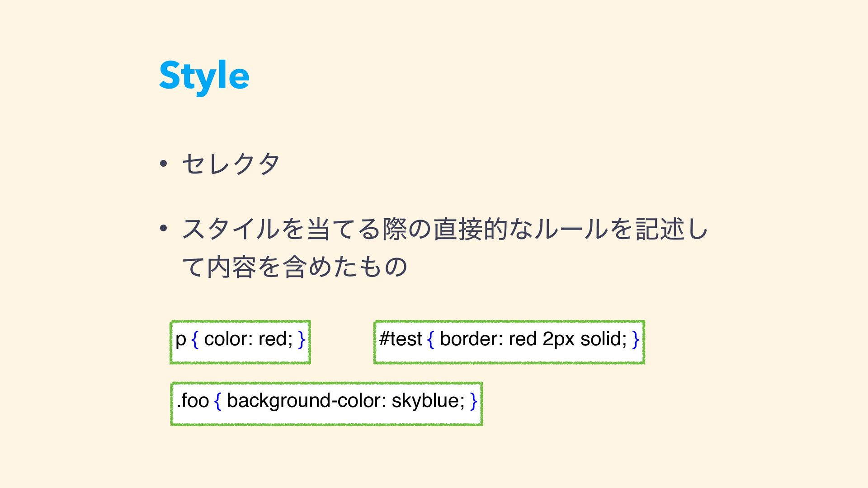The width and height of the screenshot is (868, 488).
Task: Select the セレクタ bullet text
Action: (x=231, y=164)
